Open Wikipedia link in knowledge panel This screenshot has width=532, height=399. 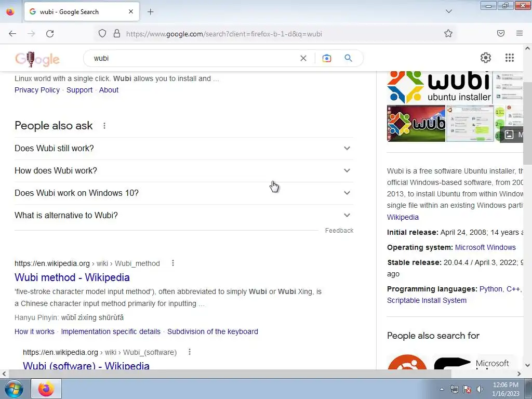[403, 217]
